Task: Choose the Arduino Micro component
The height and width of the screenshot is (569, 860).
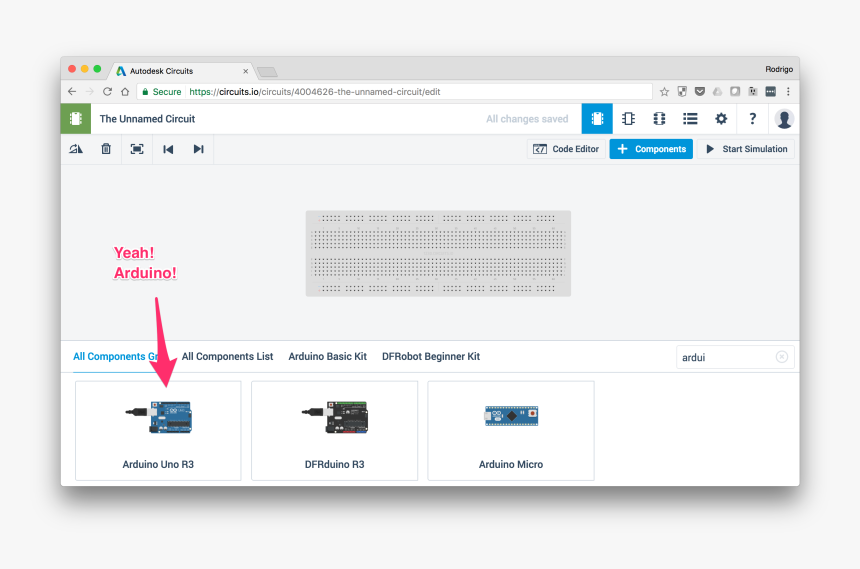Action: click(x=511, y=431)
